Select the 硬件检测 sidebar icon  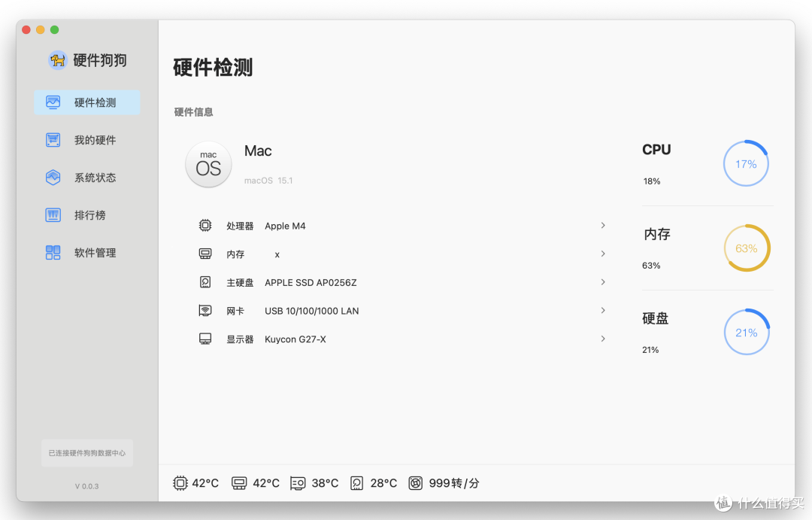point(53,102)
